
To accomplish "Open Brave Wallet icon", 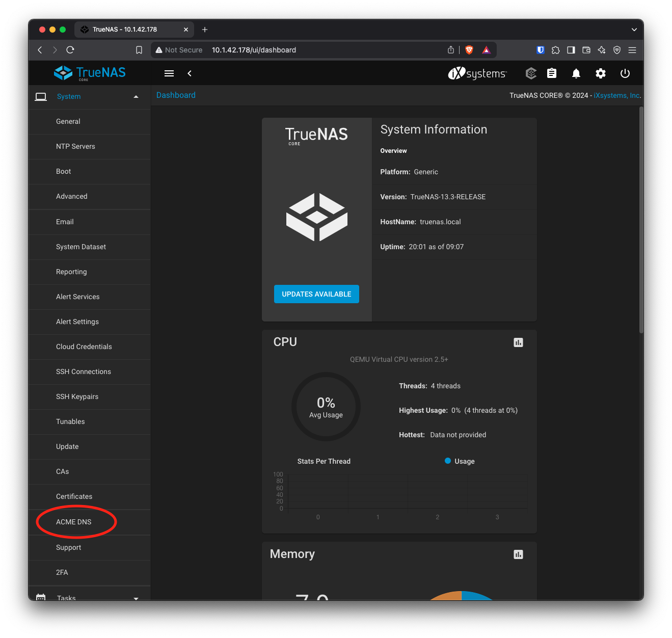I will (x=586, y=50).
